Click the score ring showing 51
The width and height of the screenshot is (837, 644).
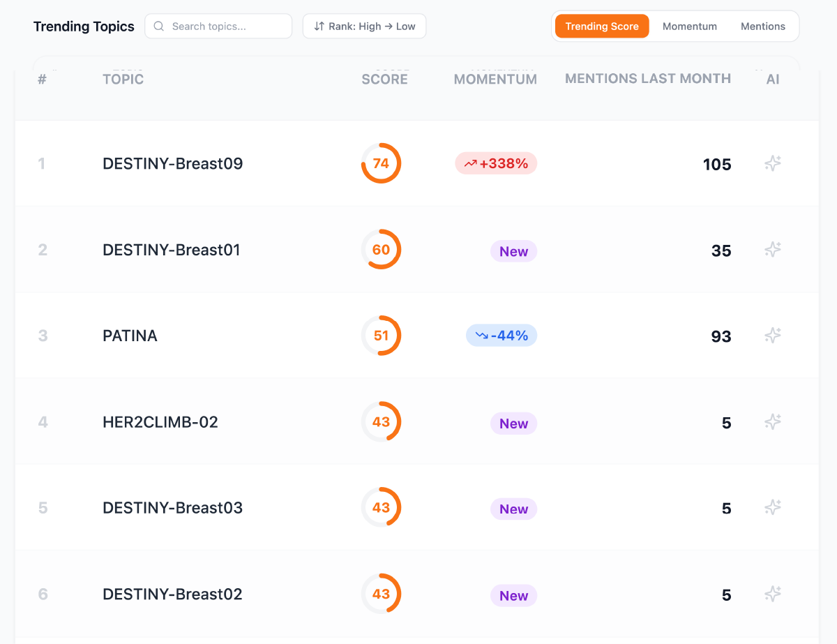tap(381, 336)
